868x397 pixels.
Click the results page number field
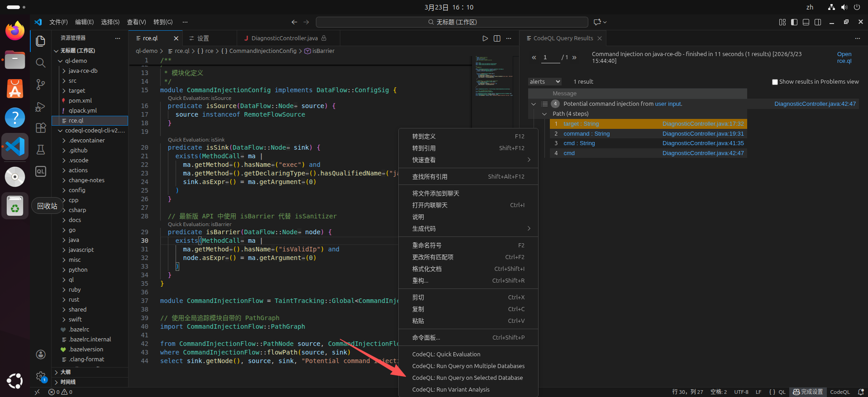click(549, 57)
